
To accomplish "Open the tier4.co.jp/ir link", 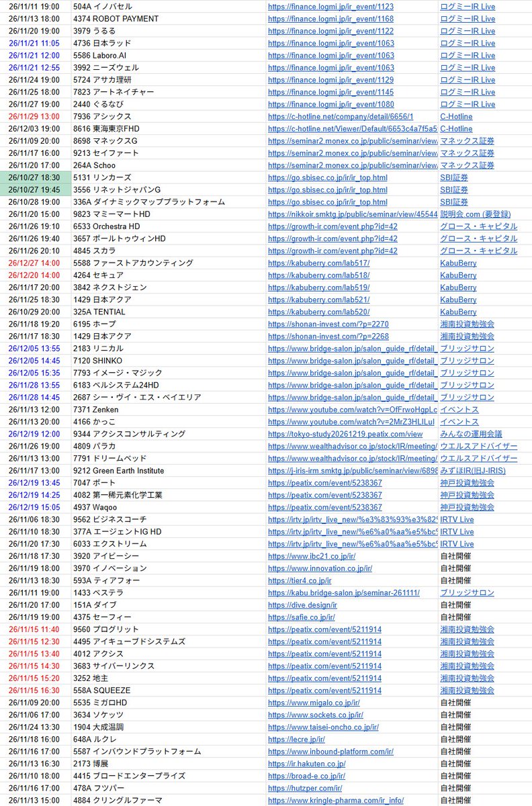I will click(300, 581).
